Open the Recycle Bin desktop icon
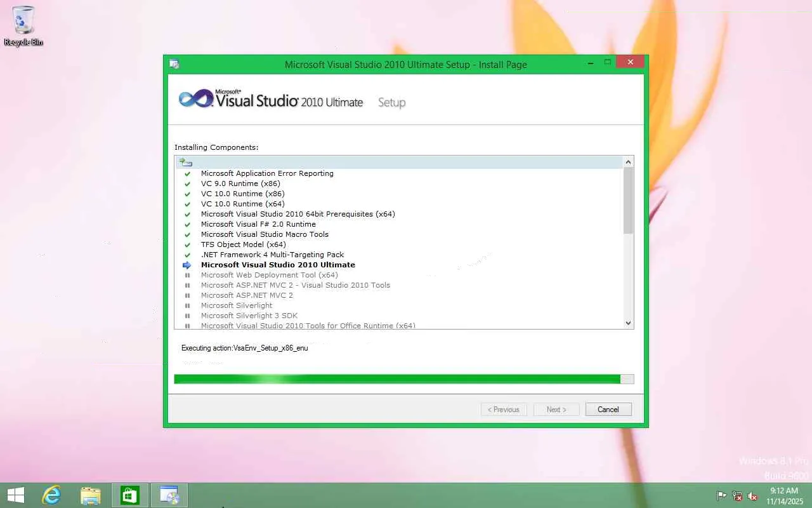 pyautogui.click(x=23, y=26)
